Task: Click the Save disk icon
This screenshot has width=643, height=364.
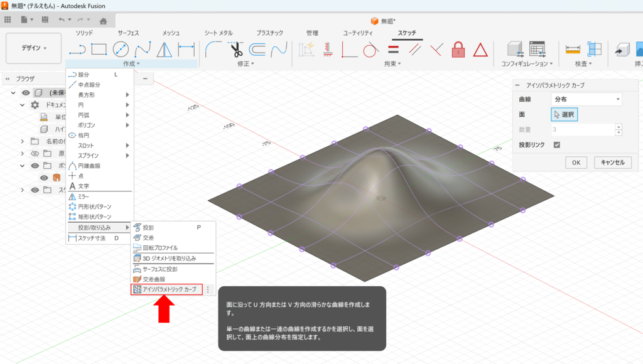Action: (x=45, y=20)
